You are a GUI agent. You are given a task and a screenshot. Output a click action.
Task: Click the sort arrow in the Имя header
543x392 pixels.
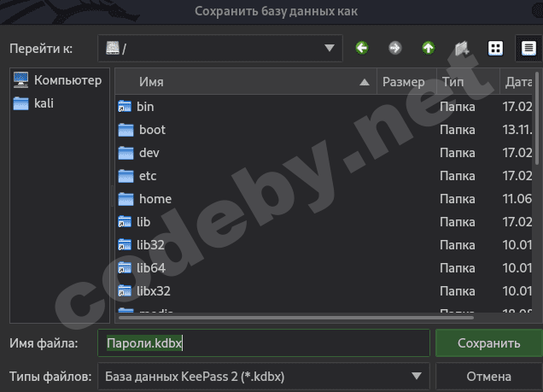coord(365,82)
